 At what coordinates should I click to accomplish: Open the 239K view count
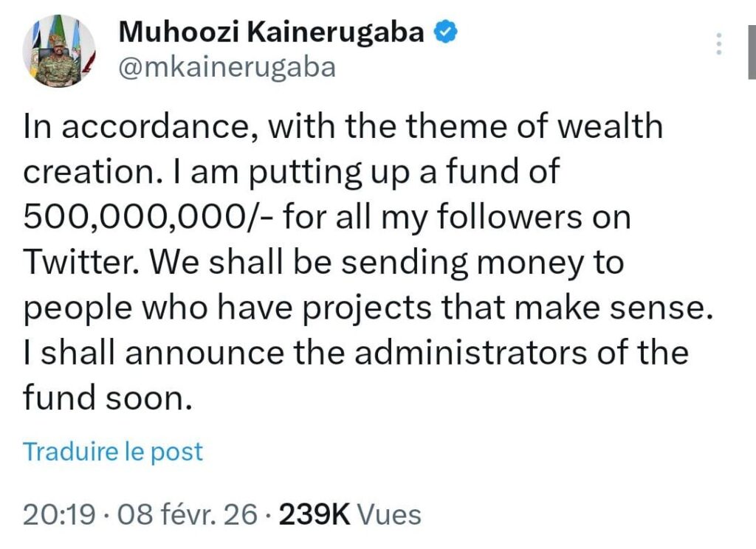point(315,514)
